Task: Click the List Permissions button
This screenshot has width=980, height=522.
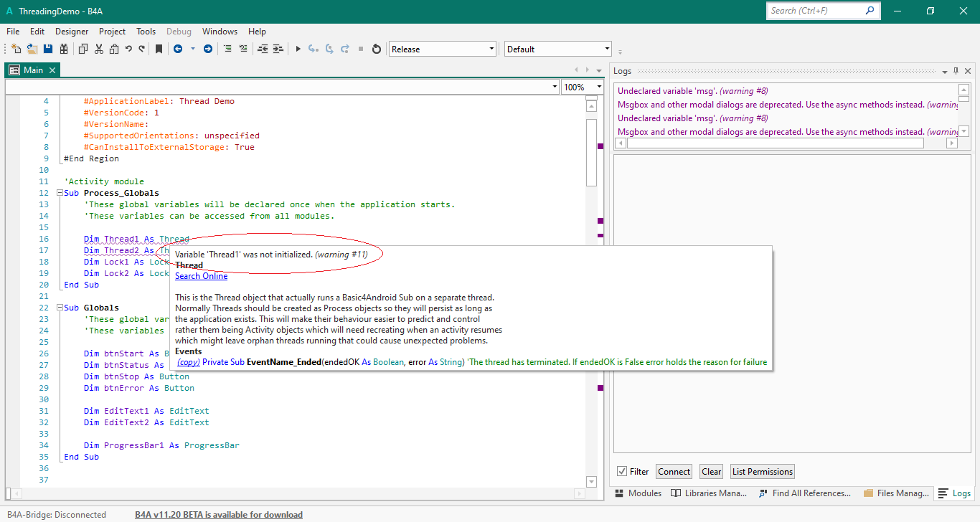Action: click(x=762, y=471)
